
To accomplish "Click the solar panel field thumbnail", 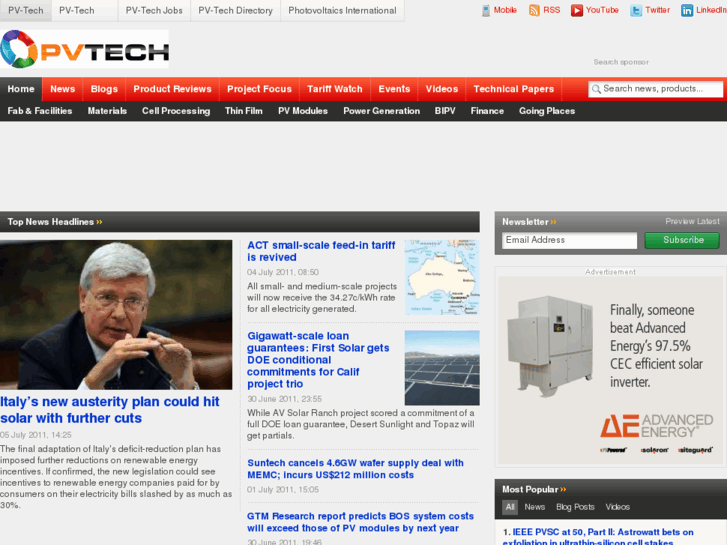I will 442,367.
